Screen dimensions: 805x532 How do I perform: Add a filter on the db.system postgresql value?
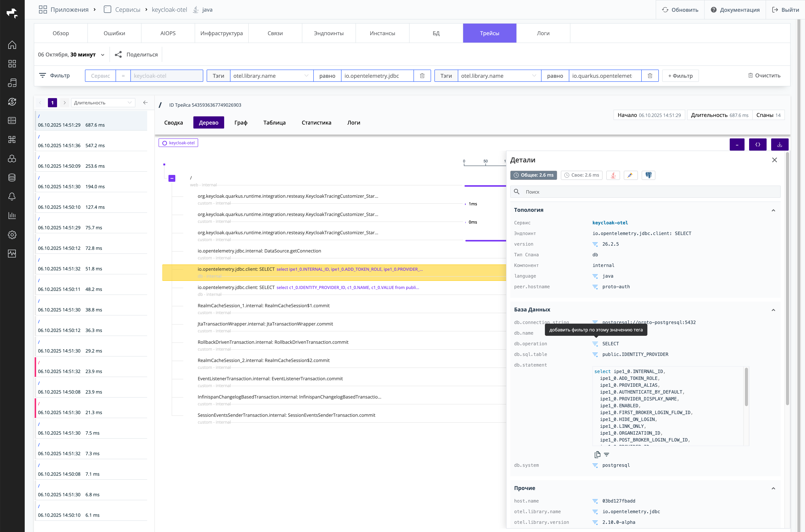(x=595, y=465)
